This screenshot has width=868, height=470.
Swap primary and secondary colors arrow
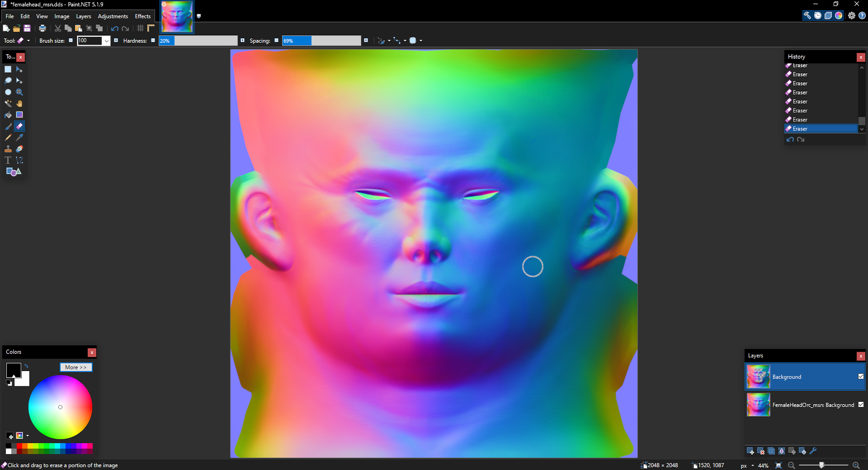(x=26, y=366)
